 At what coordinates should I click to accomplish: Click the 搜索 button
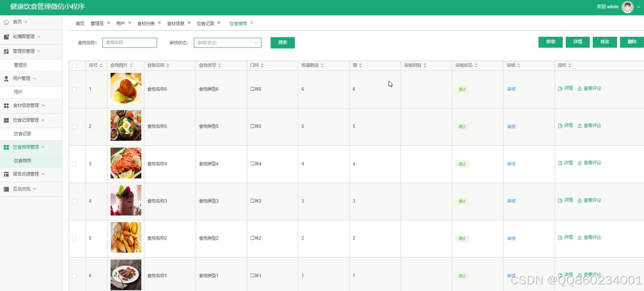coord(283,42)
